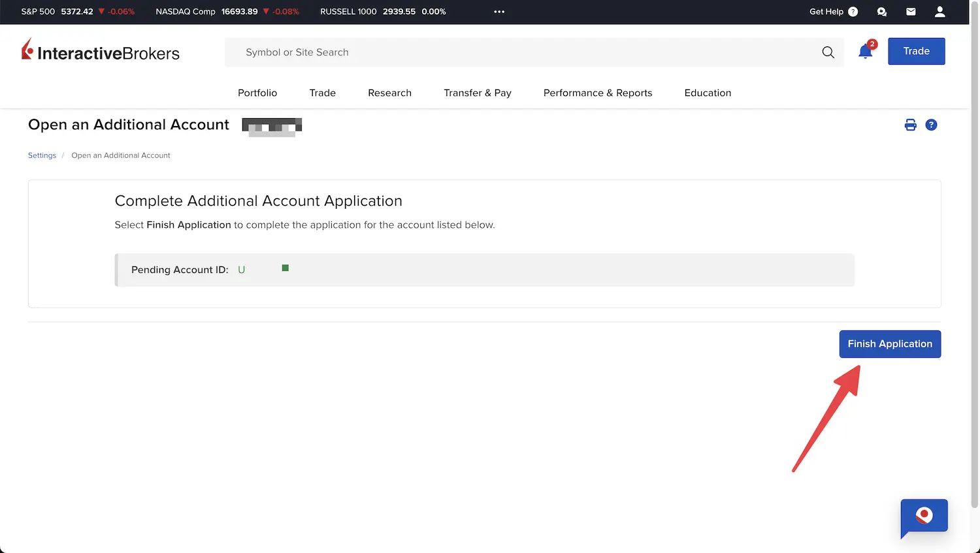
Task: Click the printer icon
Action: [x=910, y=125]
